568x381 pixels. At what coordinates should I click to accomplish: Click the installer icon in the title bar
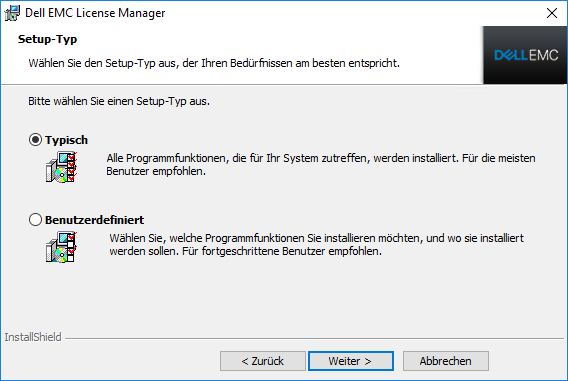tap(12, 13)
